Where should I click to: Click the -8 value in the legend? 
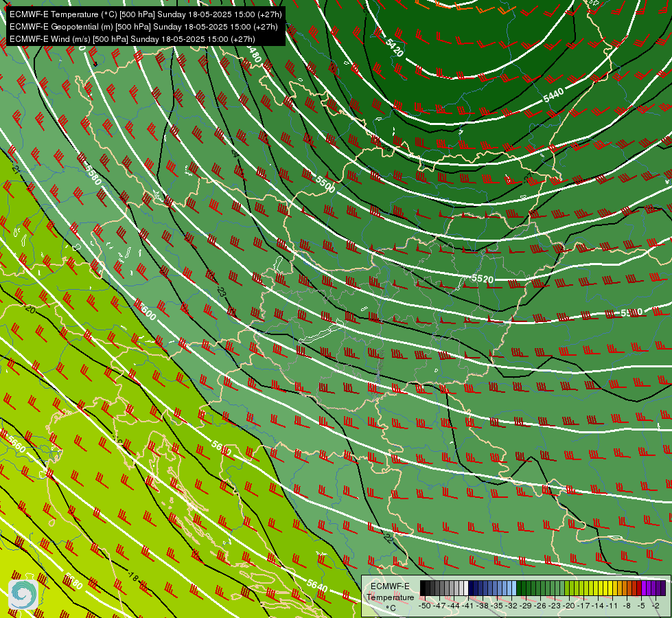tap(627, 606)
